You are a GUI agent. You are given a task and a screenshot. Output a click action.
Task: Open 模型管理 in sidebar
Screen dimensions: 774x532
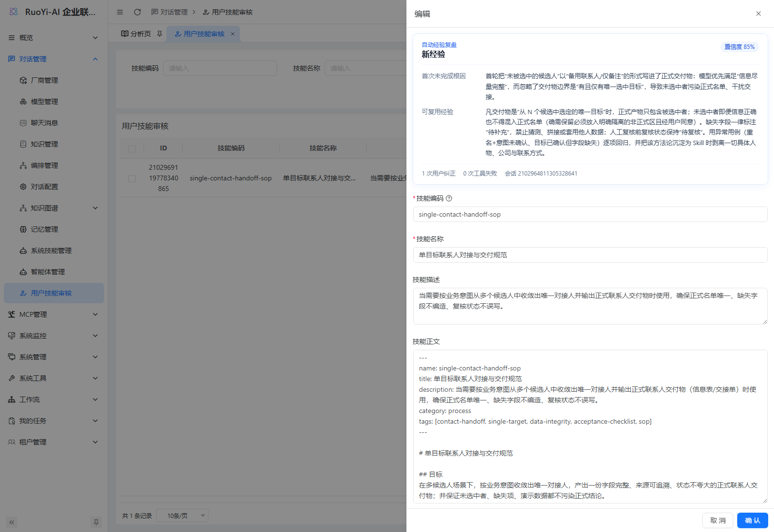[x=54, y=102]
